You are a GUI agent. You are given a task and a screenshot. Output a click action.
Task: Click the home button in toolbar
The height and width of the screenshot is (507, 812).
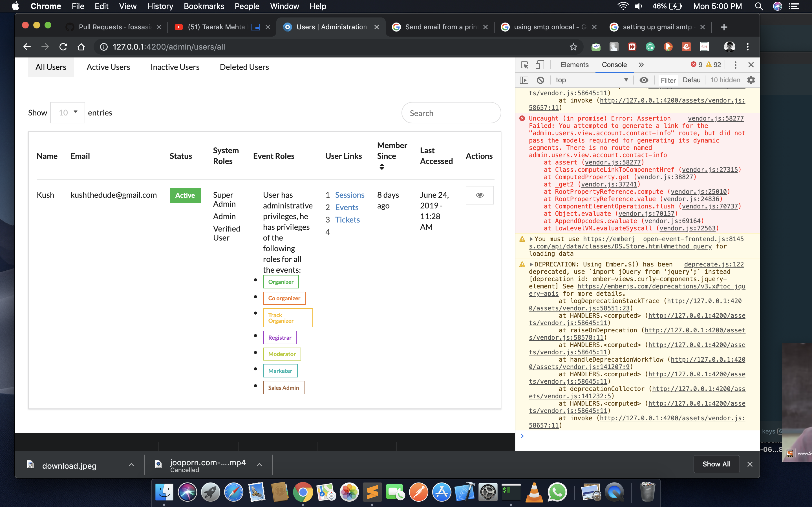tap(81, 47)
